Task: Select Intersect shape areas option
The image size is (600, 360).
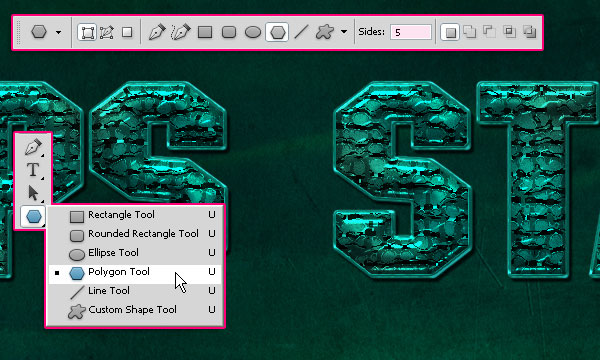Action: tap(509, 32)
